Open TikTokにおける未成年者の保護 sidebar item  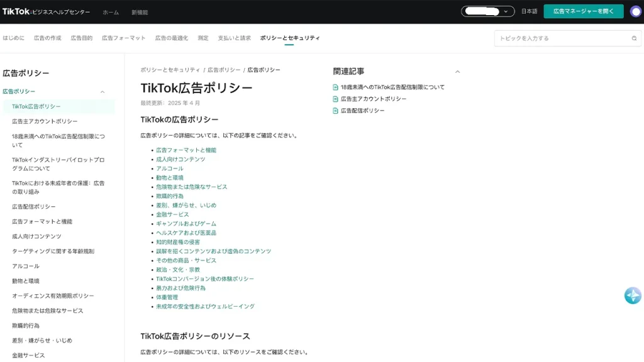58,187
